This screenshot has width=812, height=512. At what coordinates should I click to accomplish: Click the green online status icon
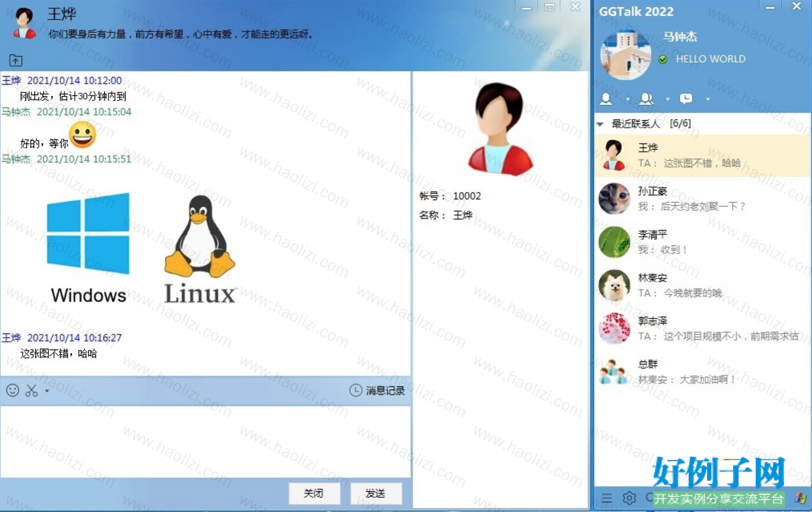[663, 59]
